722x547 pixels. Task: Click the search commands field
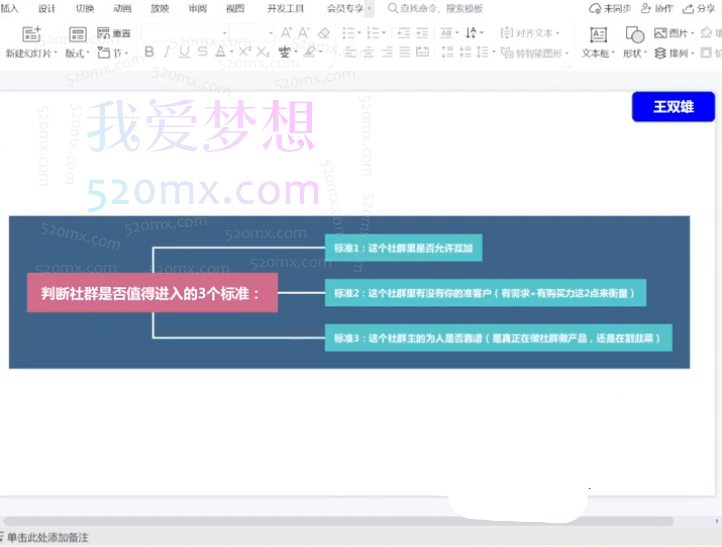(436, 8)
